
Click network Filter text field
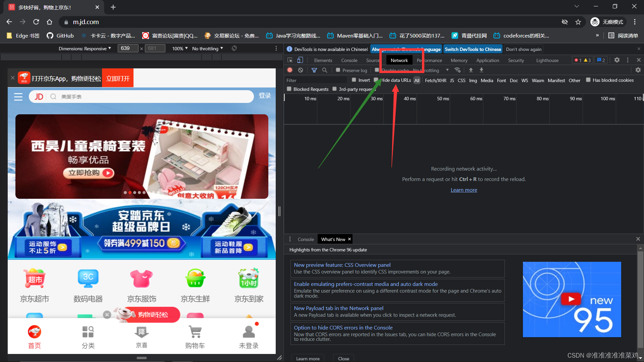coord(316,80)
